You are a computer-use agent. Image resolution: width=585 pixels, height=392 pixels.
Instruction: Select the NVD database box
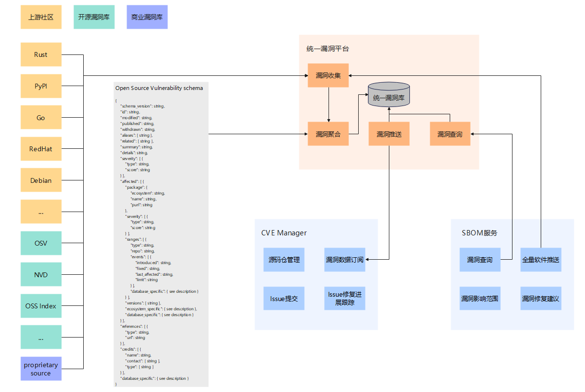coord(41,274)
